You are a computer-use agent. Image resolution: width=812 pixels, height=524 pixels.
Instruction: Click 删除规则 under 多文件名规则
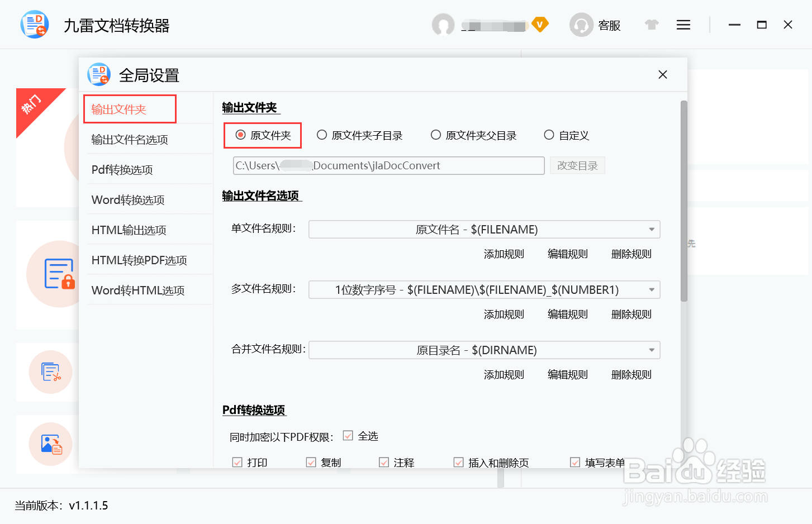pos(631,315)
